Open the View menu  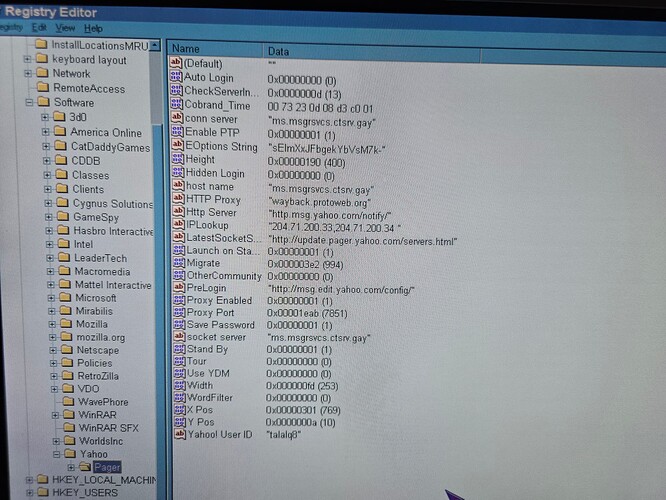[x=65, y=28]
